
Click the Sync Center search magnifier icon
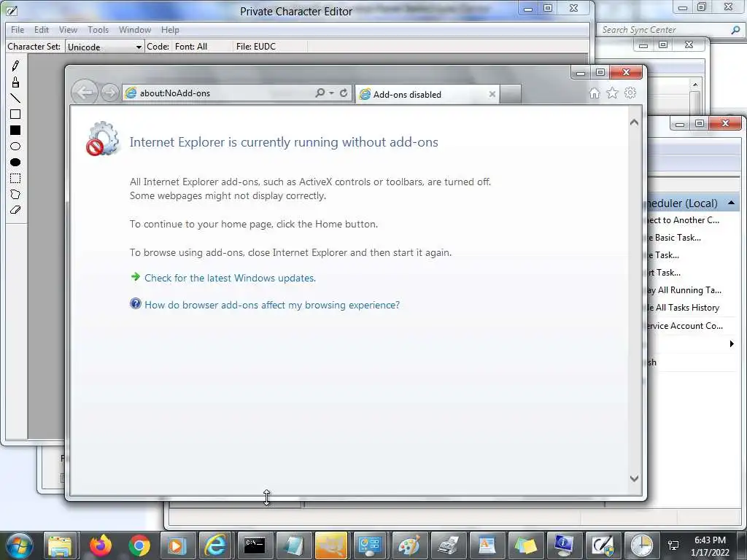(735, 29)
